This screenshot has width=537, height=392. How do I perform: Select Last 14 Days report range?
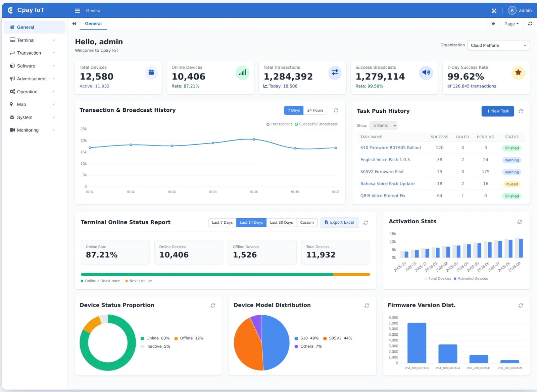[x=251, y=223]
